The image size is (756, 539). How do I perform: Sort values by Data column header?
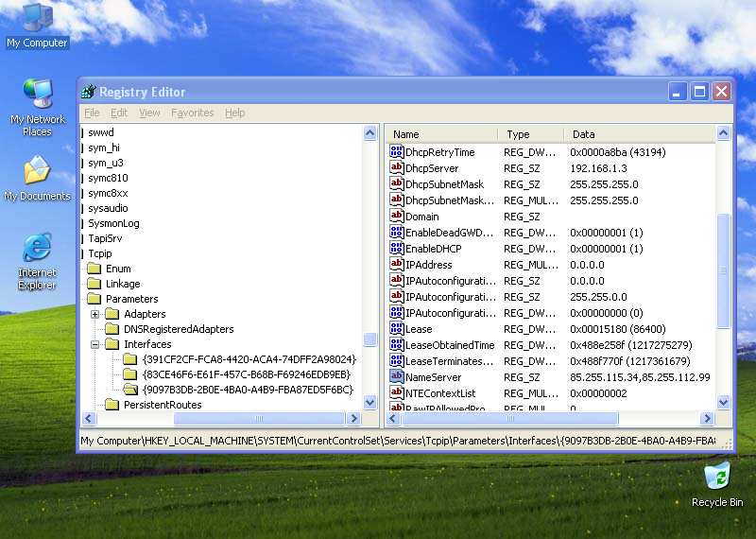coord(640,134)
